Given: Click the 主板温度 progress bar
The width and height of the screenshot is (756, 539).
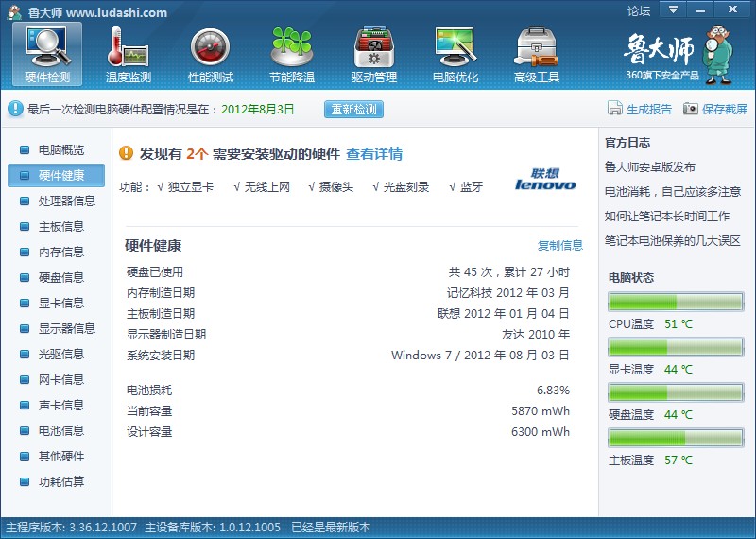Looking at the screenshot, I should click(x=676, y=438).
